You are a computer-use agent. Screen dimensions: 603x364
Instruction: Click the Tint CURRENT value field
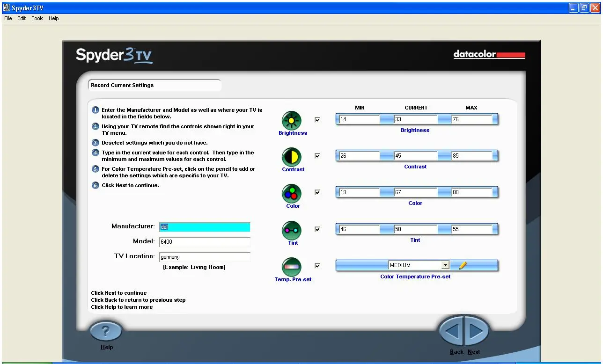pos(415,229)
